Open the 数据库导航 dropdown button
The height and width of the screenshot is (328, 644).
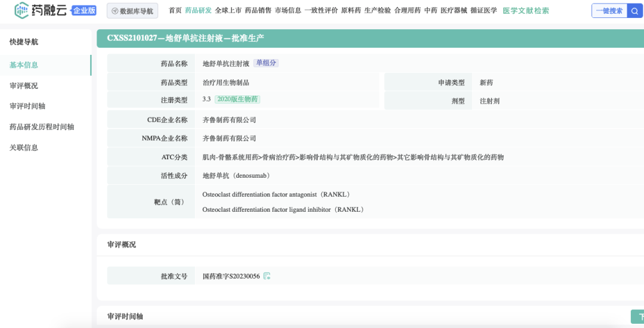tap(132, 11)
